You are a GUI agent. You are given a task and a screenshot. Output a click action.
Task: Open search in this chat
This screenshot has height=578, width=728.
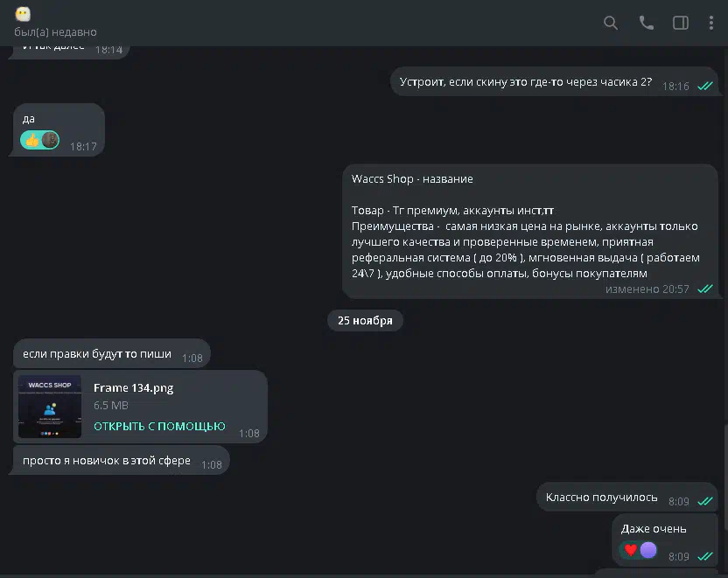coord(611,23)
